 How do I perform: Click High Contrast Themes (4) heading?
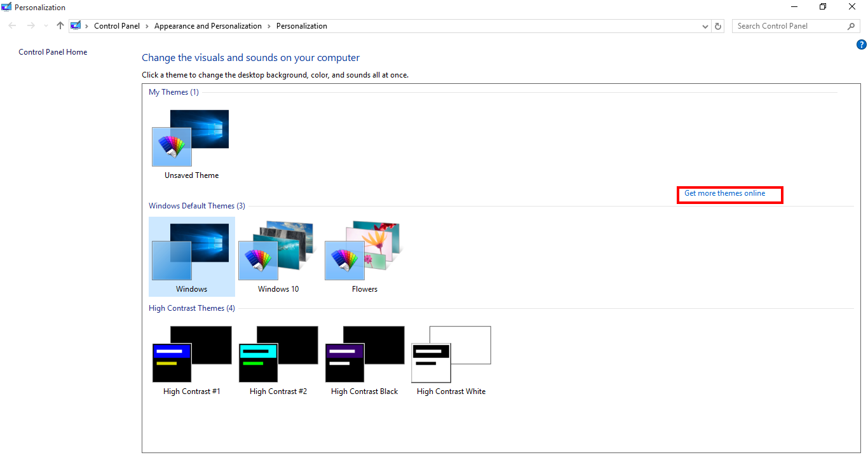(191, 308)
